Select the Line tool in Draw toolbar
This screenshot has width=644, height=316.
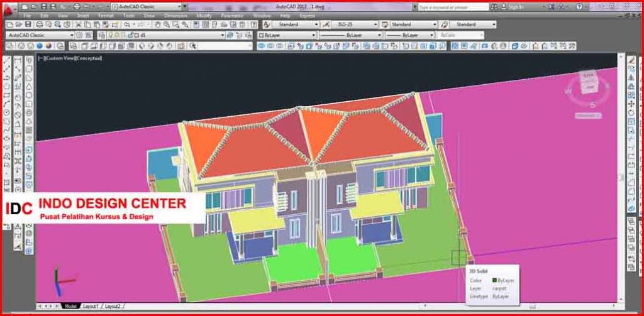click(6, 61)
